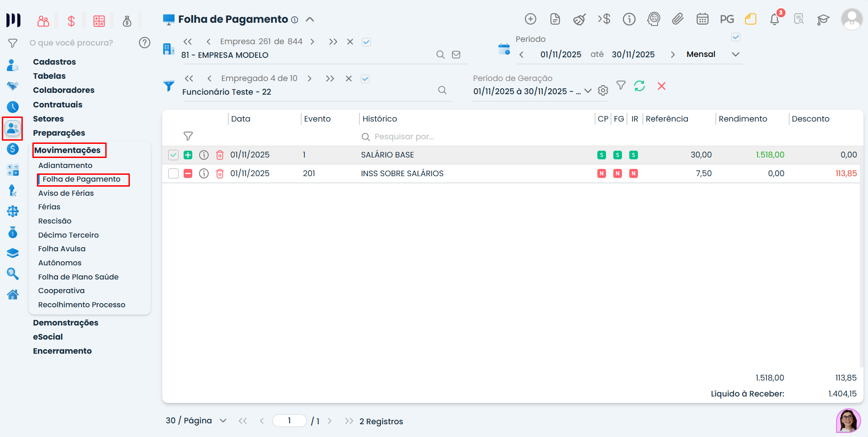Check the INSS SOBRE SALÁRIOS row checkbox
The width and height of the screenshot is (868, 437).
(173, 173)
